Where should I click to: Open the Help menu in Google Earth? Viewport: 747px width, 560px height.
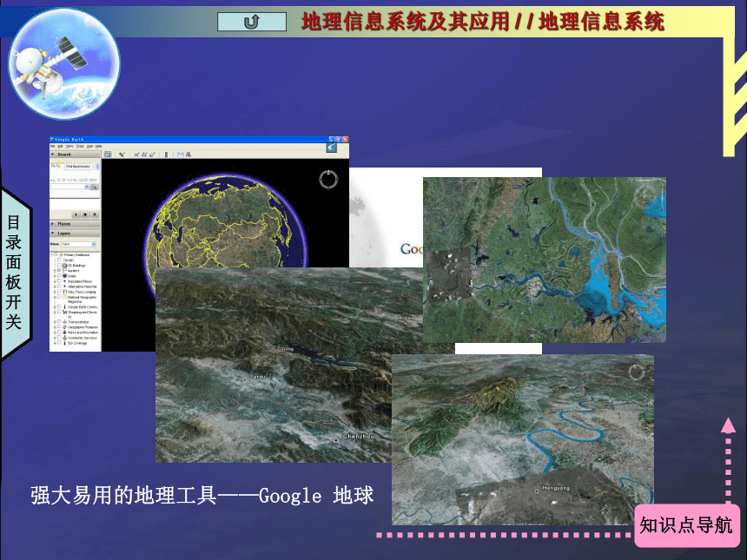point(99,146)
